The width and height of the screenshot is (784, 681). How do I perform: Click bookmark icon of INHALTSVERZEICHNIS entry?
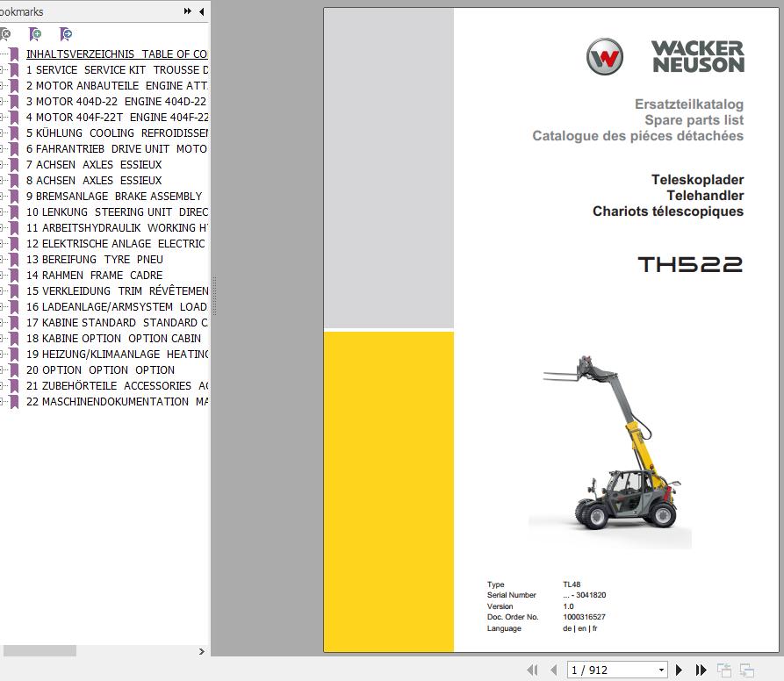(x=15, y=54)
